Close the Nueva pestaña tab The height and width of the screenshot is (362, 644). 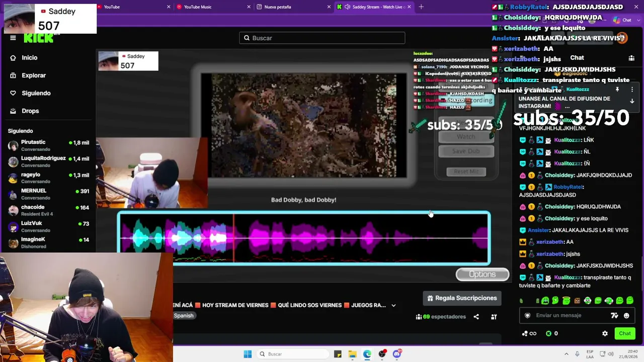pos(329,7)
